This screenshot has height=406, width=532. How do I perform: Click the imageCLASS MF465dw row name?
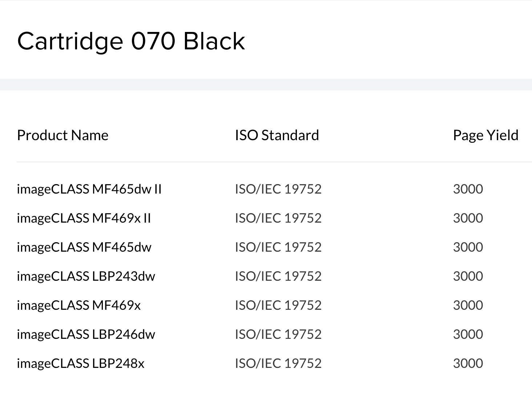coord(84,247)
